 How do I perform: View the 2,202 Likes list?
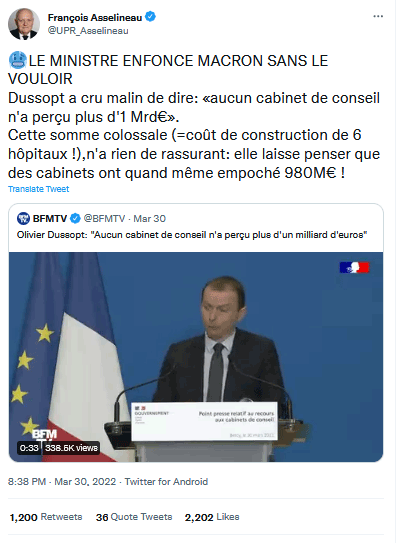click(212, 517)
